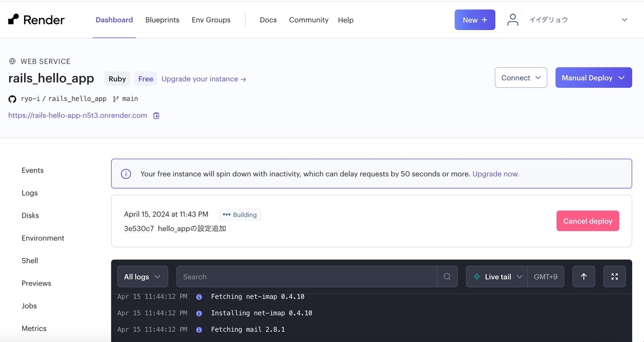Click the GitHub icon beside ryo-i
The image size is (644, 342).
(x=12, y=99)
